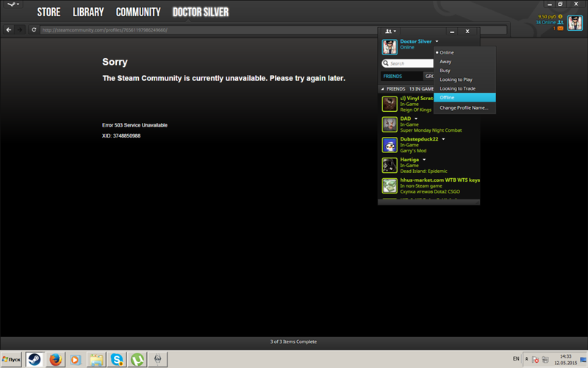Open the file explorer folder taskbar icon
Screen dimensions: 588x368
[x=96, y=359]
